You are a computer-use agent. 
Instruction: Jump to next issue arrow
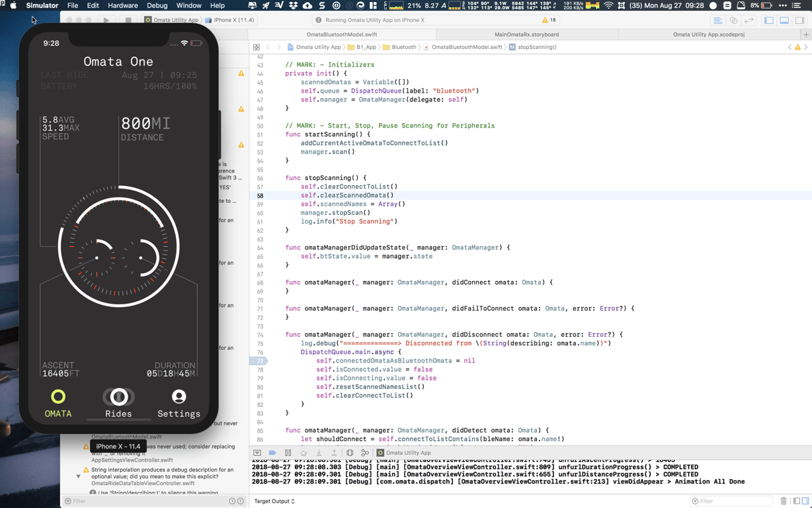coord(806,47)
